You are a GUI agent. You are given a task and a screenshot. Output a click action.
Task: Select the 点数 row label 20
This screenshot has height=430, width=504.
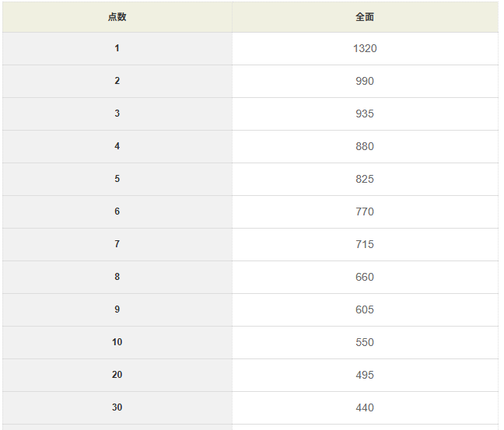tap(117, 376)
